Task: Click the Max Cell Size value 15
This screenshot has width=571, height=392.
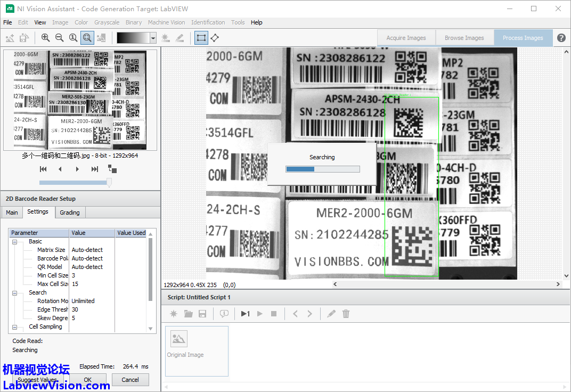Action: [x=92, y=284]
